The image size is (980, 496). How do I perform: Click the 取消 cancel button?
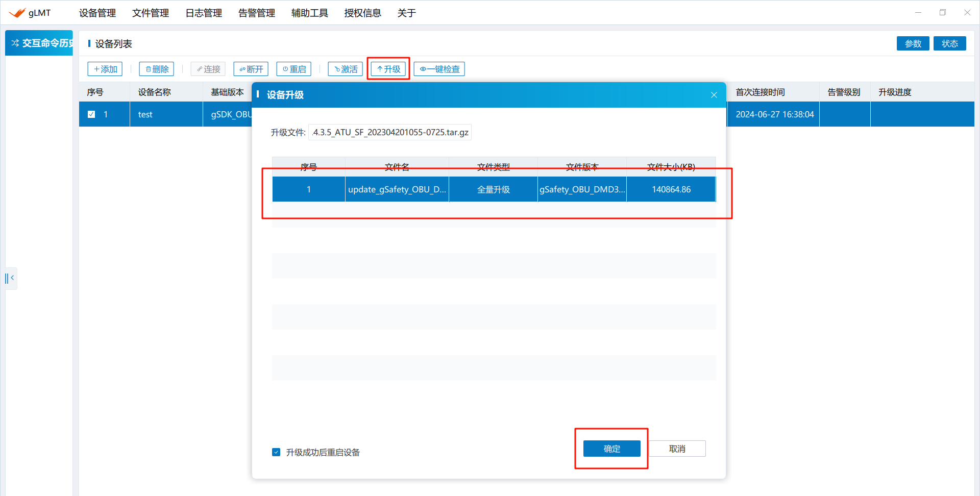pos(677,449)
